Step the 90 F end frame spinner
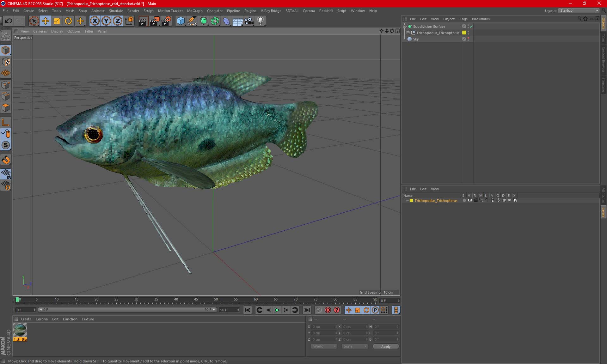This screenshot has height=364, width=607. [x=238, y=310]
